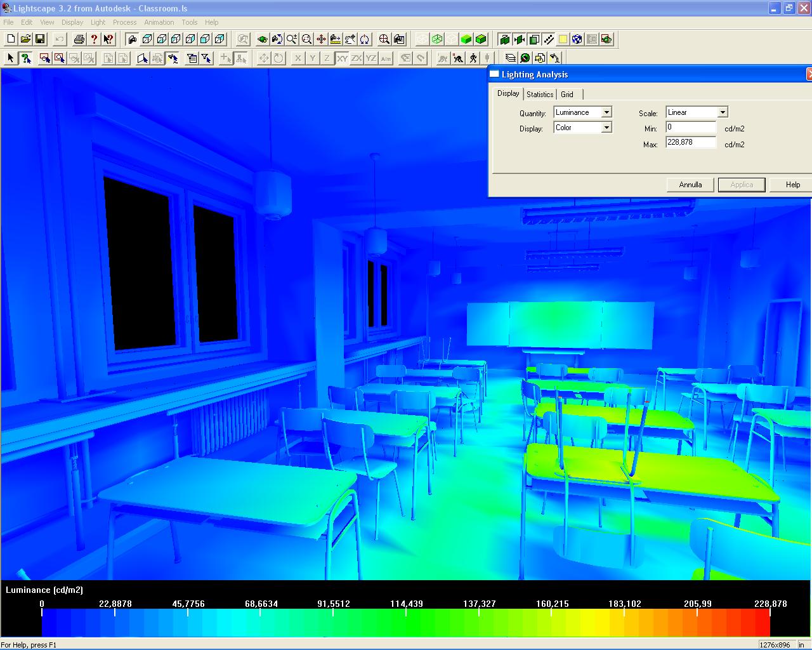Open the Layers table icon
Screen dimensions: 812x650
click(511, 58)
